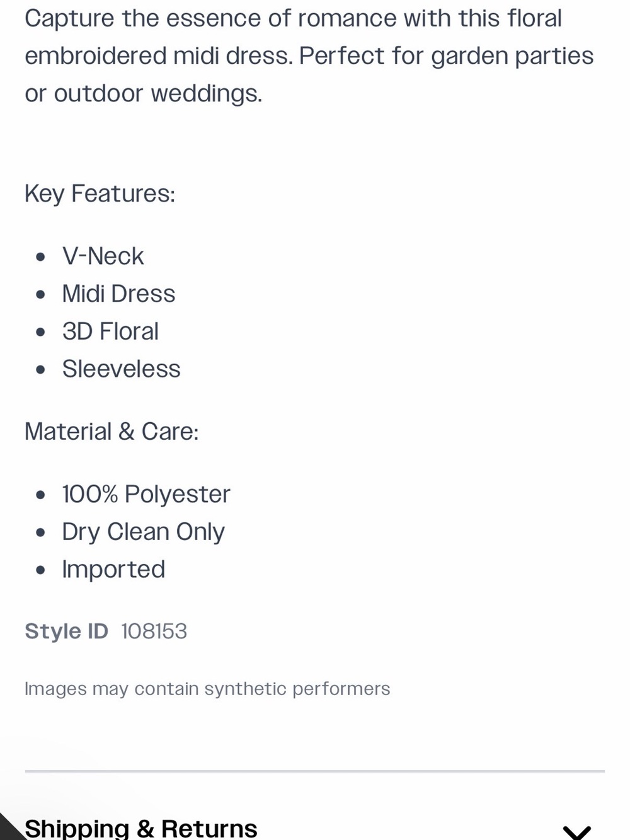This screenshot has height=840, width=630.
Task: Select the 3D Floral feature item
Action: pyautogui.click(x=110, y=331)
